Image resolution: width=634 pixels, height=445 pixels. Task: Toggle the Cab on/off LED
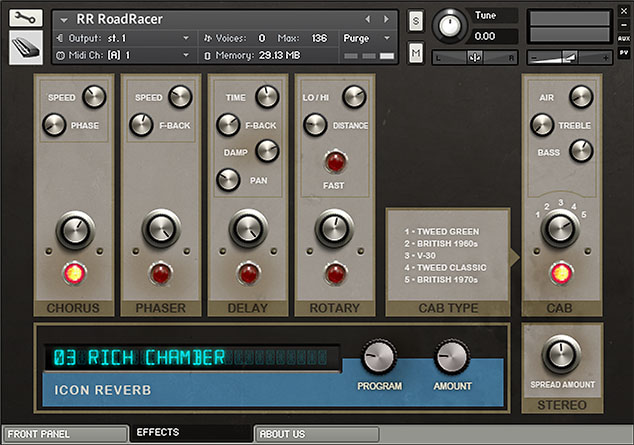(x=561, y=273)
